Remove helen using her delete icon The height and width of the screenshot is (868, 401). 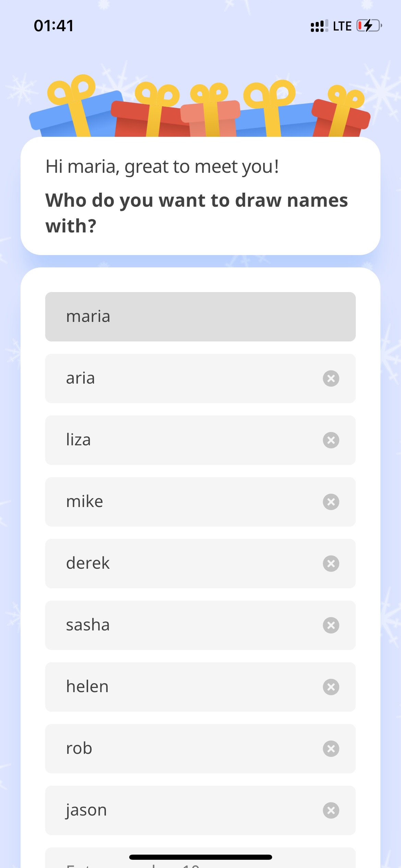(x=331, y=687)
